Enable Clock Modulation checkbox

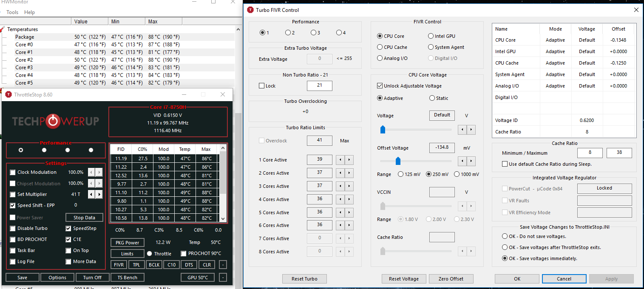click(x=13, y=172)
